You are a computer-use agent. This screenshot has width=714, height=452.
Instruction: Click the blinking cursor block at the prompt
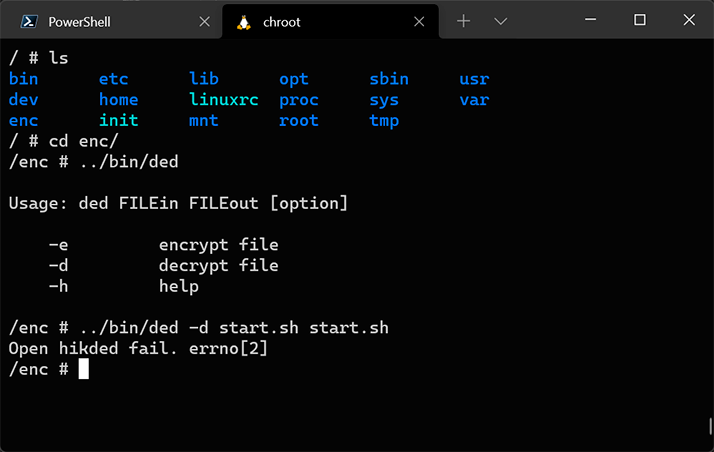84,369
